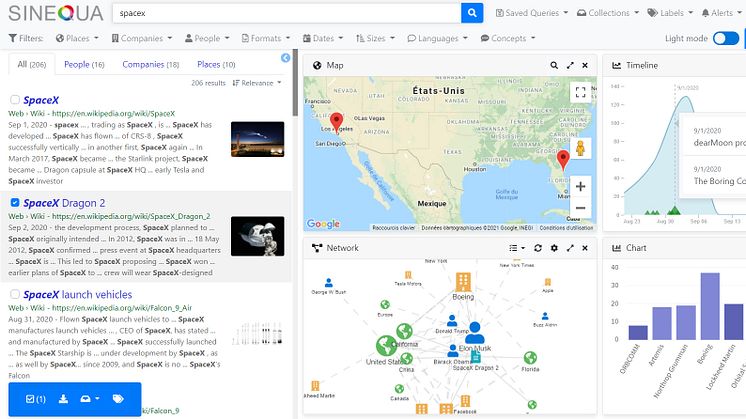Switch to the Places (10) tab
Image resolution: width=746 pixels, height=419 pixels.
pos(216,64)
